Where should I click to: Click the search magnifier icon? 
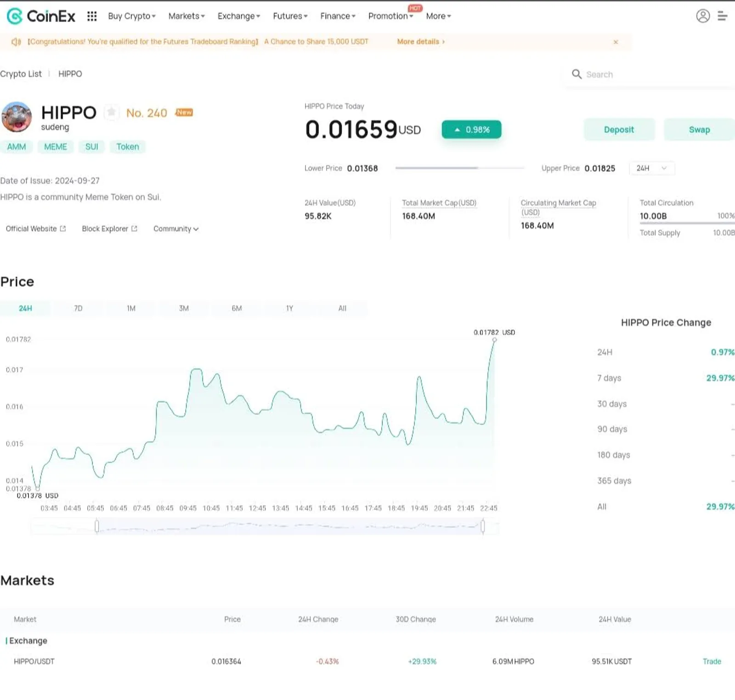(x=577, y=74)
